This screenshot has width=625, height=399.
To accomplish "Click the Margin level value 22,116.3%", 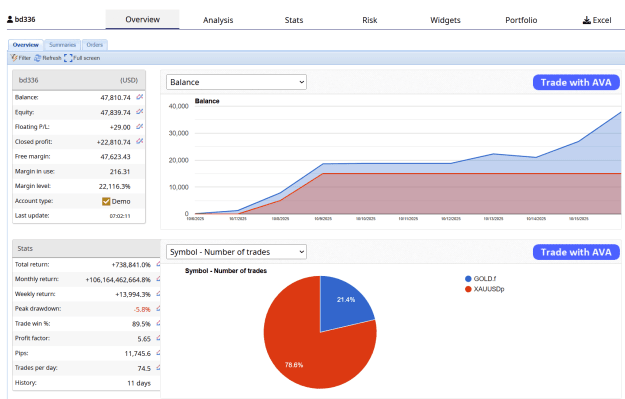I will click(x=114, y=187).
